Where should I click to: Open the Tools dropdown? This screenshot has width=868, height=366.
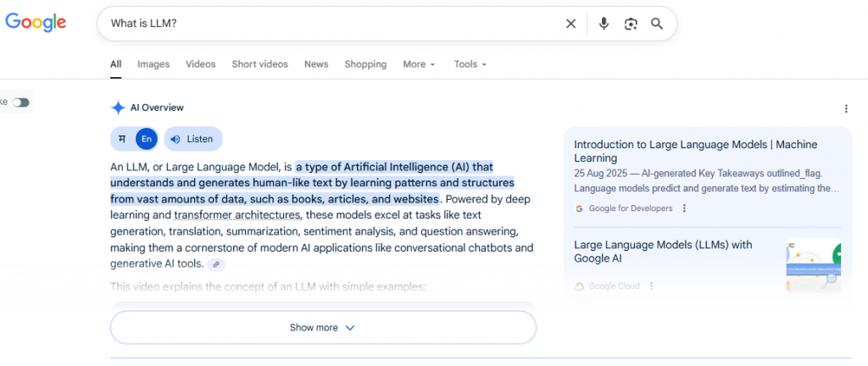tap(470, 64)
